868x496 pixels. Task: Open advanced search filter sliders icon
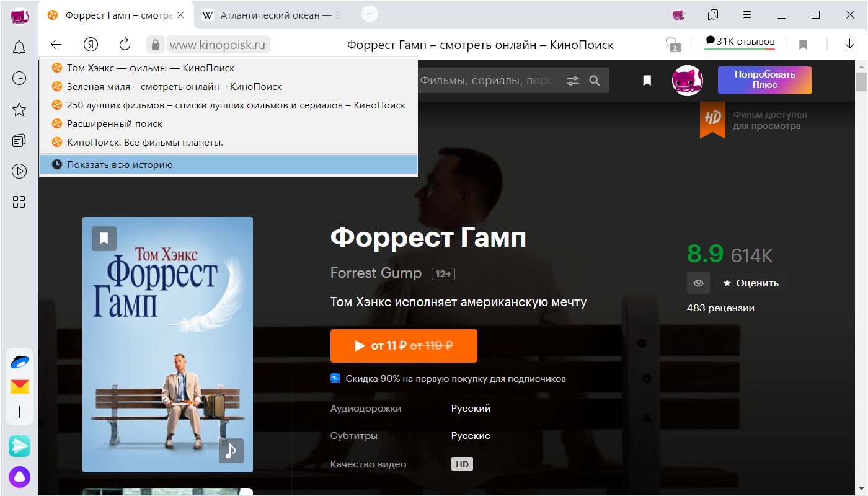tap(573, 81)
